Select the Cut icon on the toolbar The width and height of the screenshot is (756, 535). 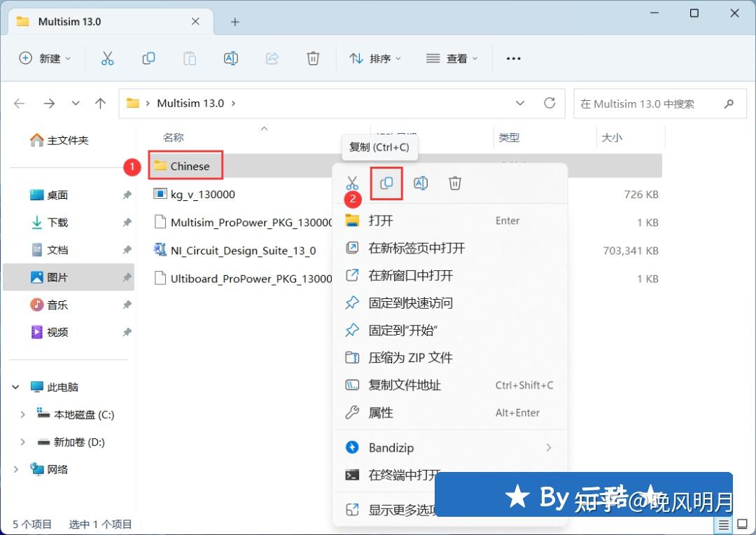coord(107,58)
